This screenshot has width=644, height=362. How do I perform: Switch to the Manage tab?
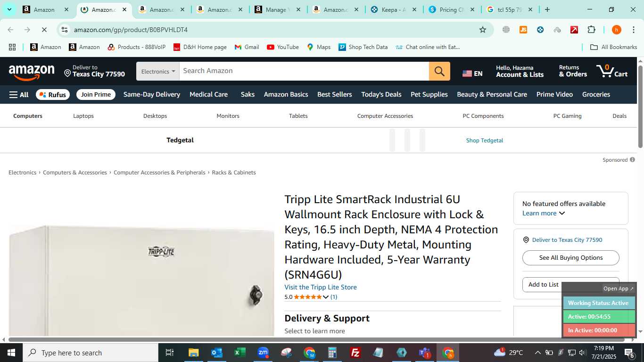click(x=278, y=9)
